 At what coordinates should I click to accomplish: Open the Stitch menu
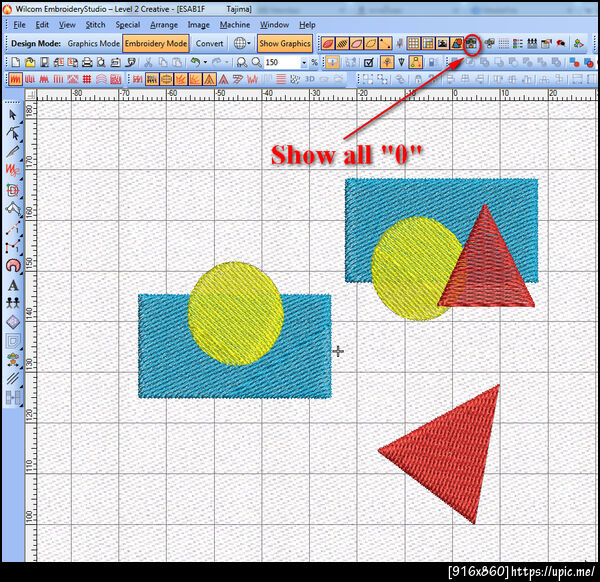[95, 25]
